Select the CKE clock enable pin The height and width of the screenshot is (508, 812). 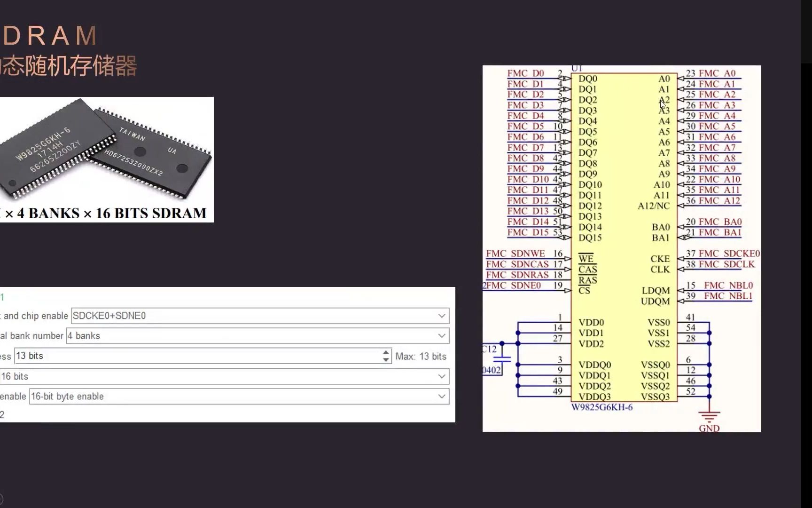tap(659, 259)
